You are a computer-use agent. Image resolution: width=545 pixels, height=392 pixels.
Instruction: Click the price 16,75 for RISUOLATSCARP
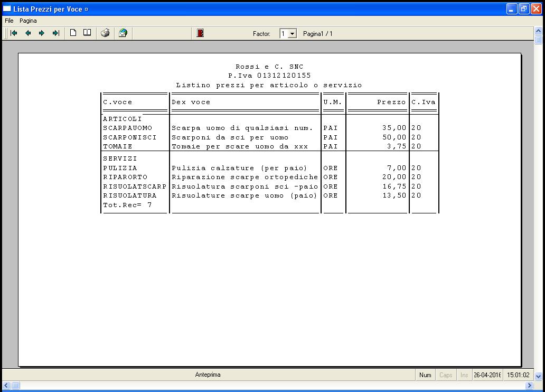click(x=394, y=186)
